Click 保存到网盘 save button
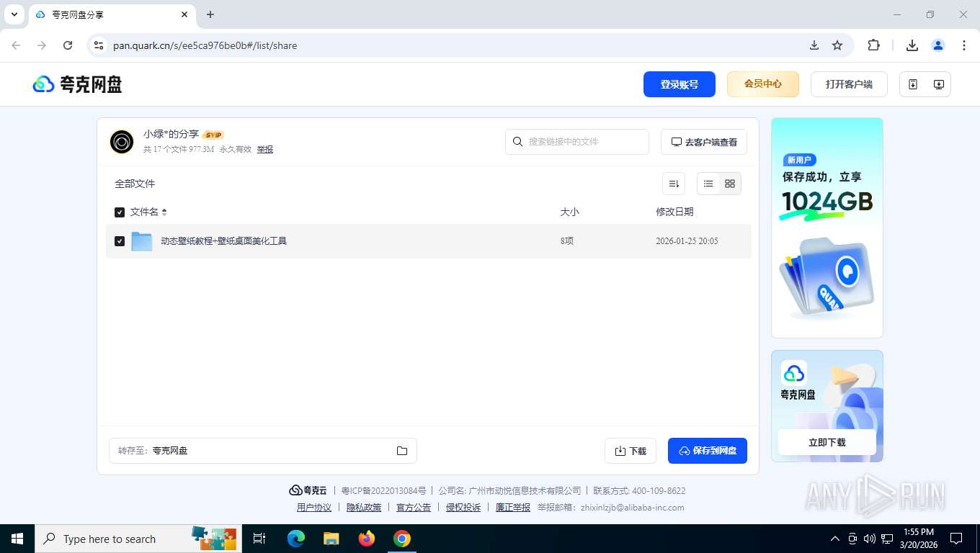Image resolution: width=980 pixels, height=553 pixels. pos(708,451)
